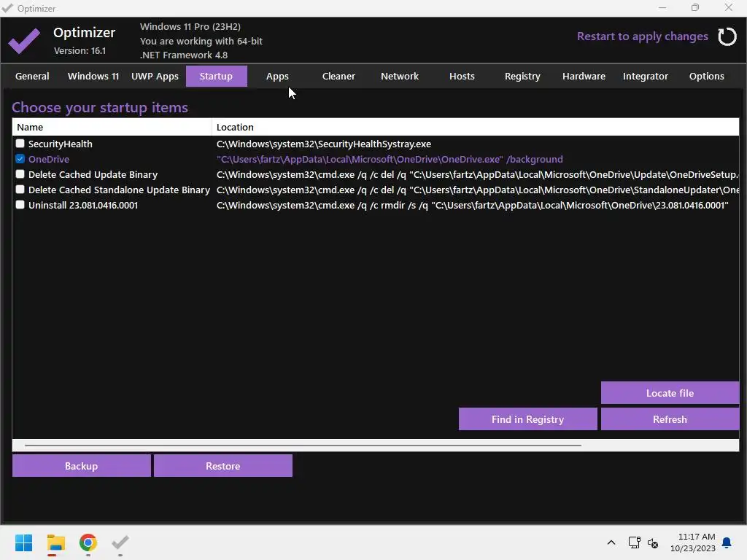Switch to the Windows 11 tab
This screenshot has width=747, height=560.
click(x=93, y=76)
